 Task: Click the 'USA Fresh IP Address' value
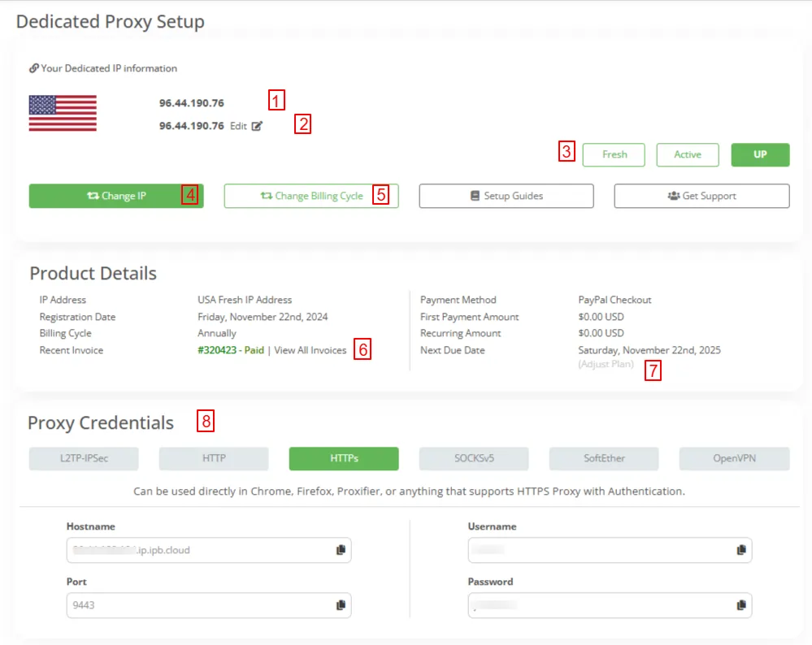point(245,300)
